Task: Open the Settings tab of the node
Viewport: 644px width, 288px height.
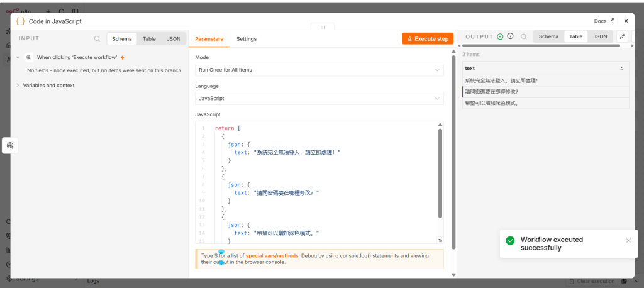Action: 247,39
